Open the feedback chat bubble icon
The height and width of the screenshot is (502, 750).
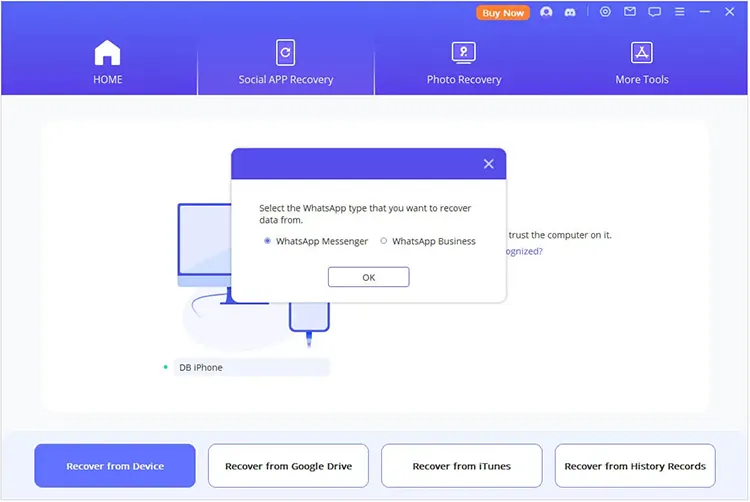654,12
